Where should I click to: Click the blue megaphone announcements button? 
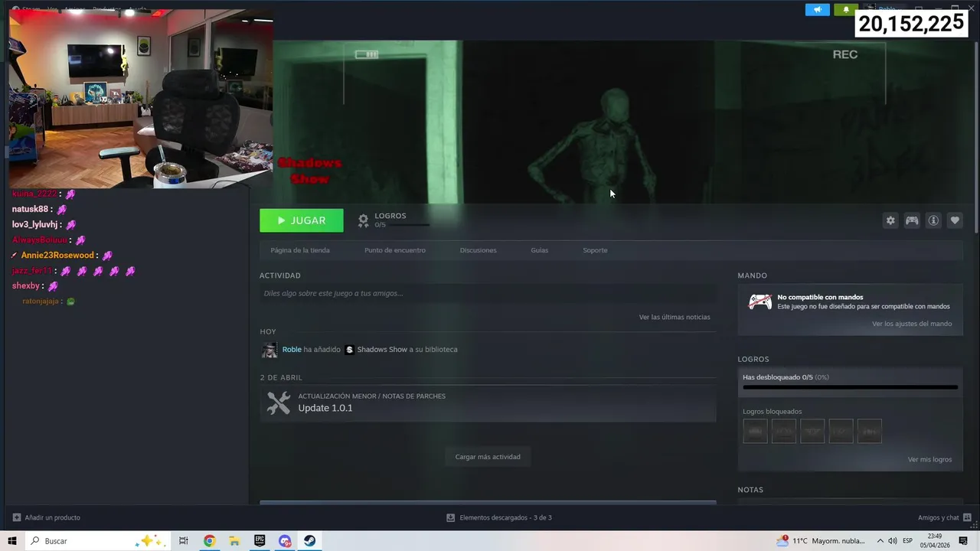pos(817,10)
